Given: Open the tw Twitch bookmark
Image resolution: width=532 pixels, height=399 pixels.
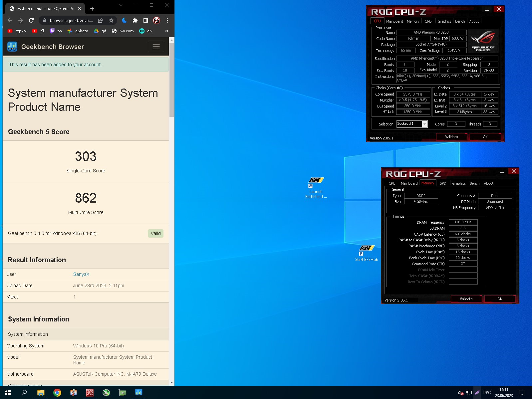Looking at the screenshot, I should (x=56, y=31).
